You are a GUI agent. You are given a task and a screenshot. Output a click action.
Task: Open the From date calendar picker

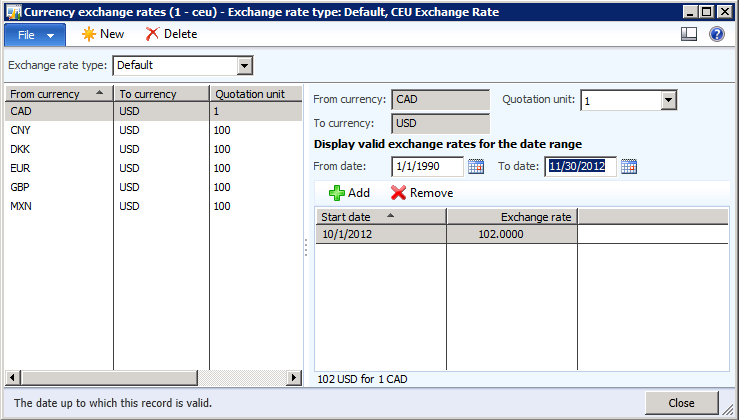pyautogui.click(x=476, y=167)
